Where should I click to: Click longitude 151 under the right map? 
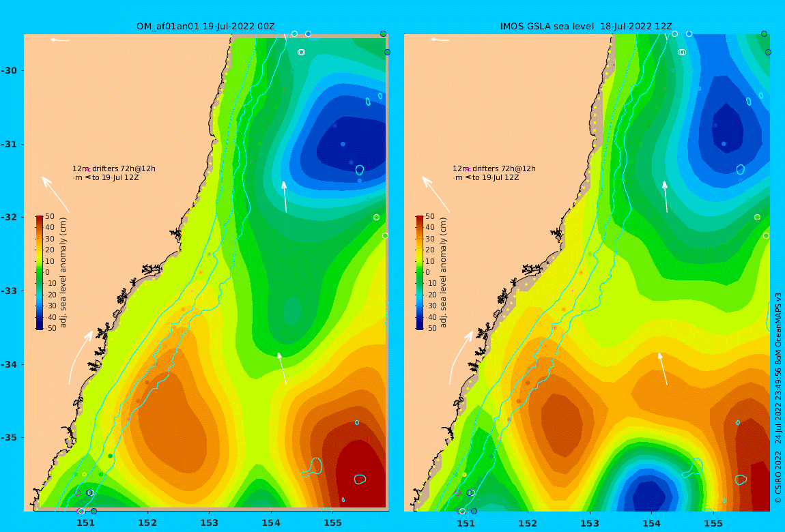click(466, 523)
